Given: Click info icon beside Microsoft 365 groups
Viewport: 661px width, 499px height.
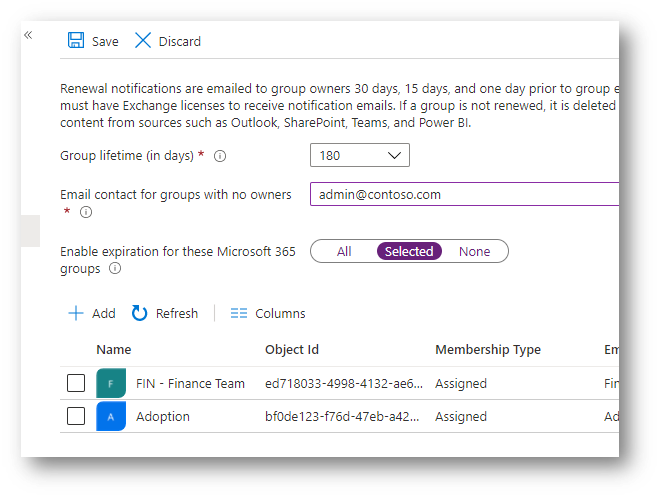Looking at the screenshot, I should [115, 268].
